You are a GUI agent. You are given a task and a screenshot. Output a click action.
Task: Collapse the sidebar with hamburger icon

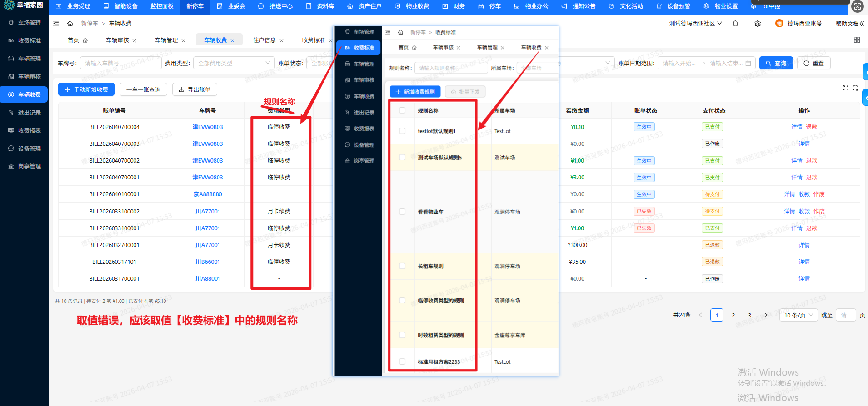coord(56,24)
